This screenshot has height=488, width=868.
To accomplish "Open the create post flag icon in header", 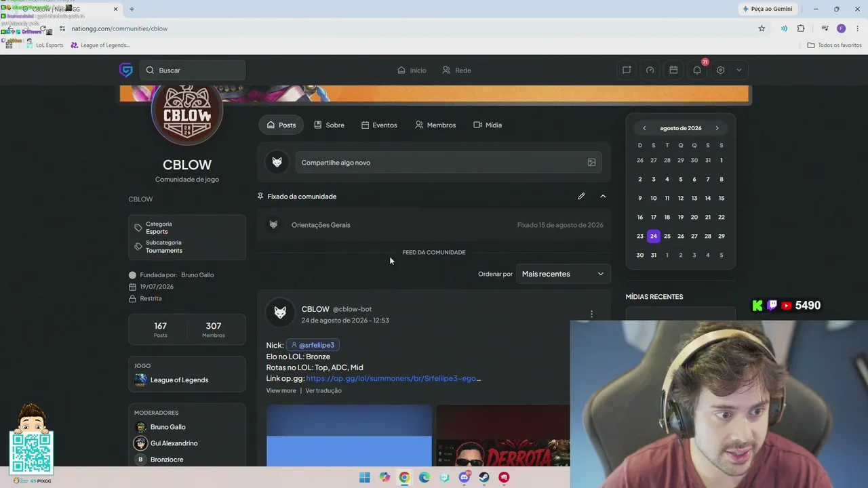I will tap(627, 70).
